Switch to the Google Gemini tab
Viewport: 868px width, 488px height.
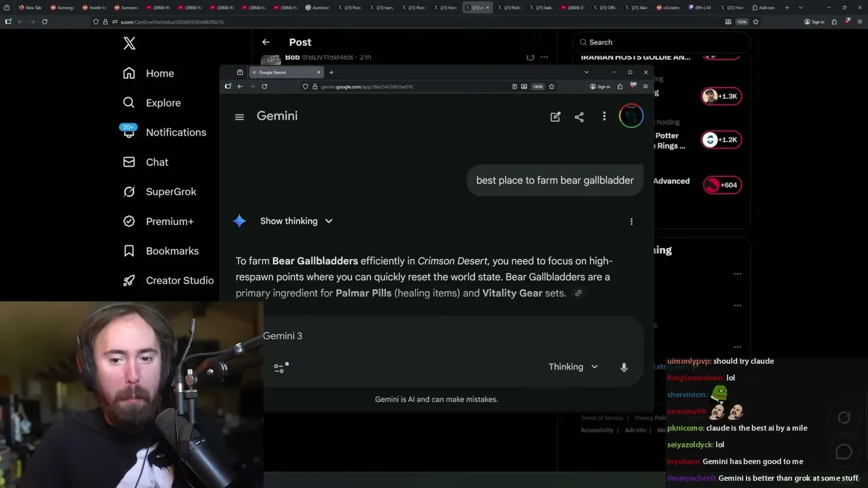point(285,73)
